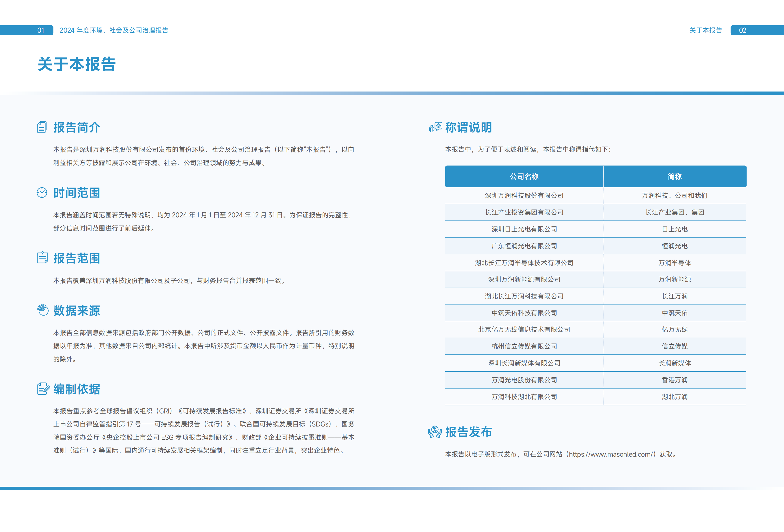Image resolution: width=784 pixels, height=532 pixels.
Task: Click the 长江产业投资集团有限公司 table cell
Action: click(524, 212)
